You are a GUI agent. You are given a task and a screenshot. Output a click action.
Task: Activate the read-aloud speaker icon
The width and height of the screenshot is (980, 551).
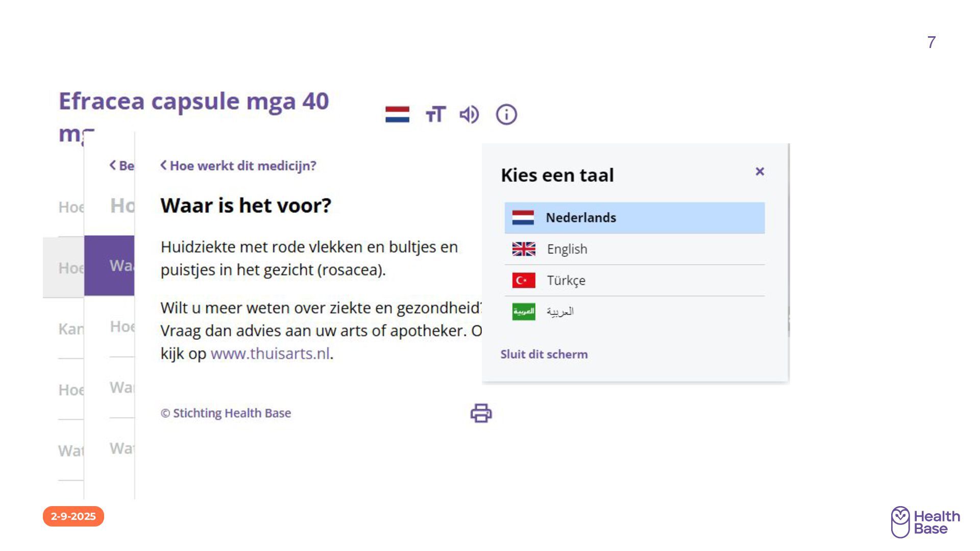click(x=469, y=114)
